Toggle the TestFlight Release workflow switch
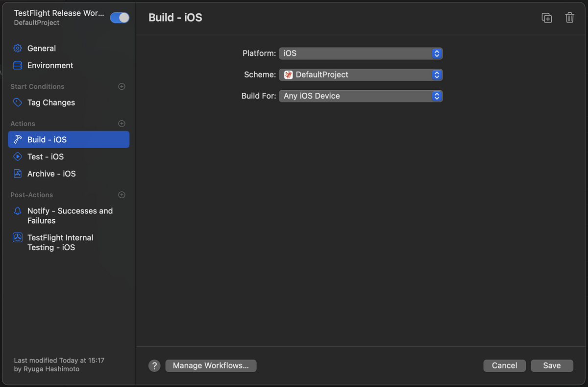This screenshot has width=588, height=387. [120, 18]
